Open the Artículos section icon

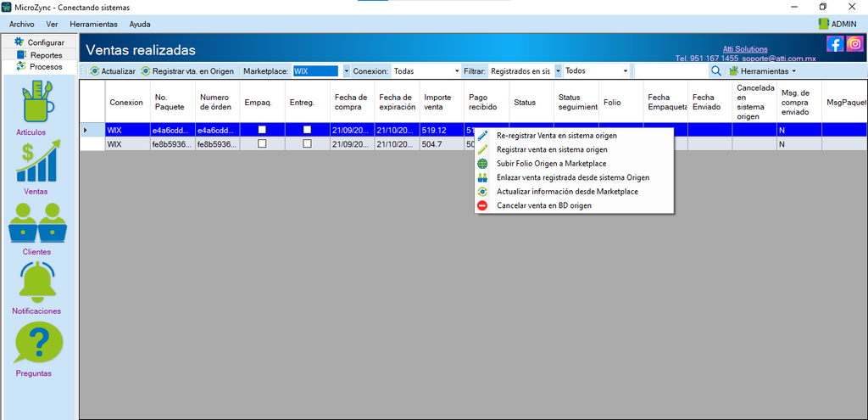38,104
